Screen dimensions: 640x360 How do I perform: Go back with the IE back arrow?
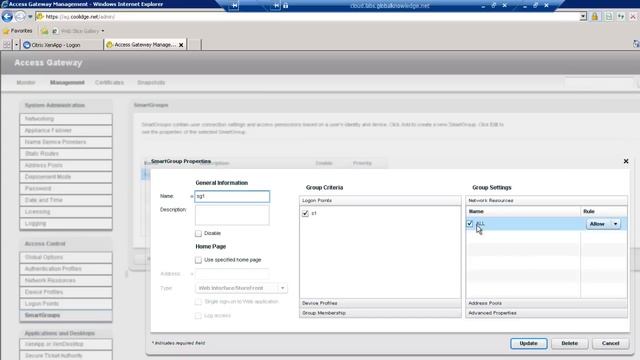tap(7, 17)
